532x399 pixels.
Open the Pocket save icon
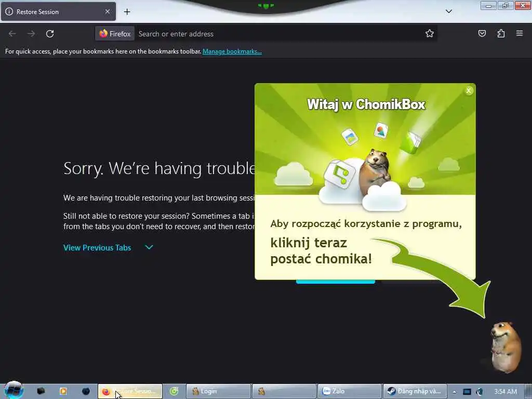coord(482,34)
